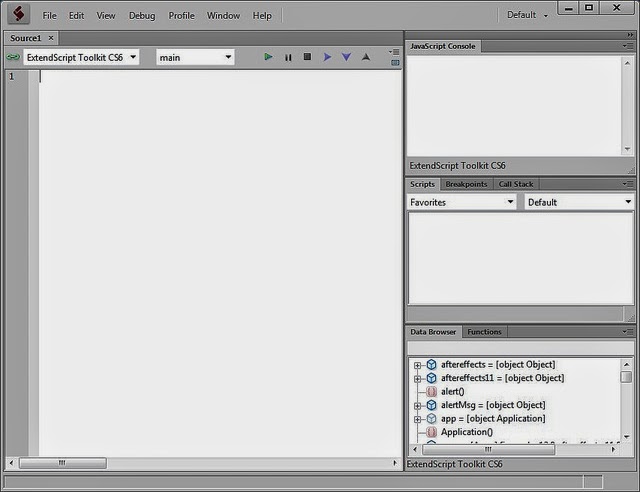Click the alertMsg object cube icon
Screen dimensions: 640x492
[431, 405]
